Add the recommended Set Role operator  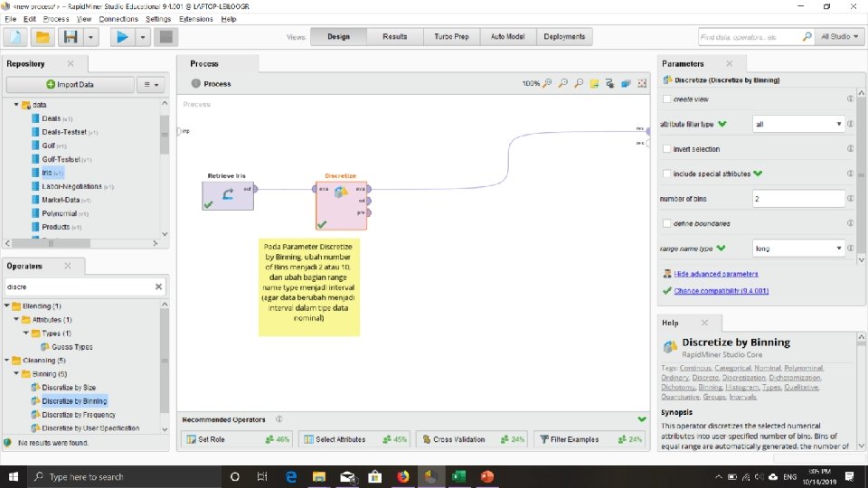(238, 439)
